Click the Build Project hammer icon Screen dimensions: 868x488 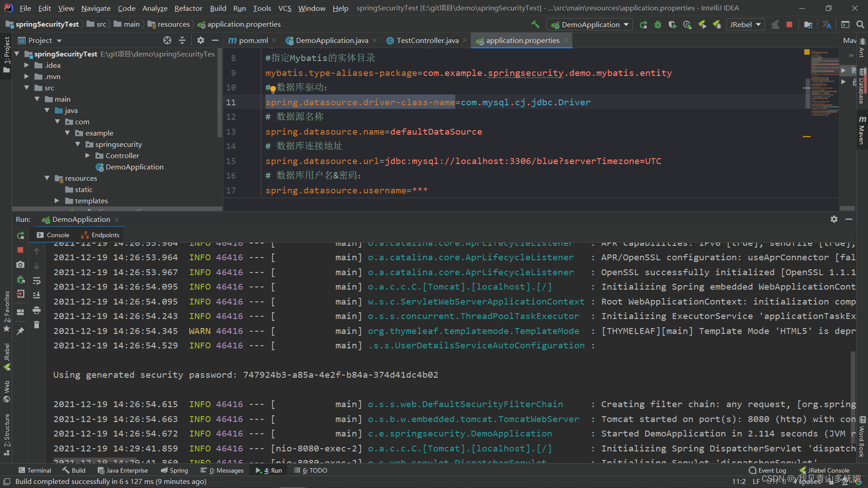[x=535, y=24]
